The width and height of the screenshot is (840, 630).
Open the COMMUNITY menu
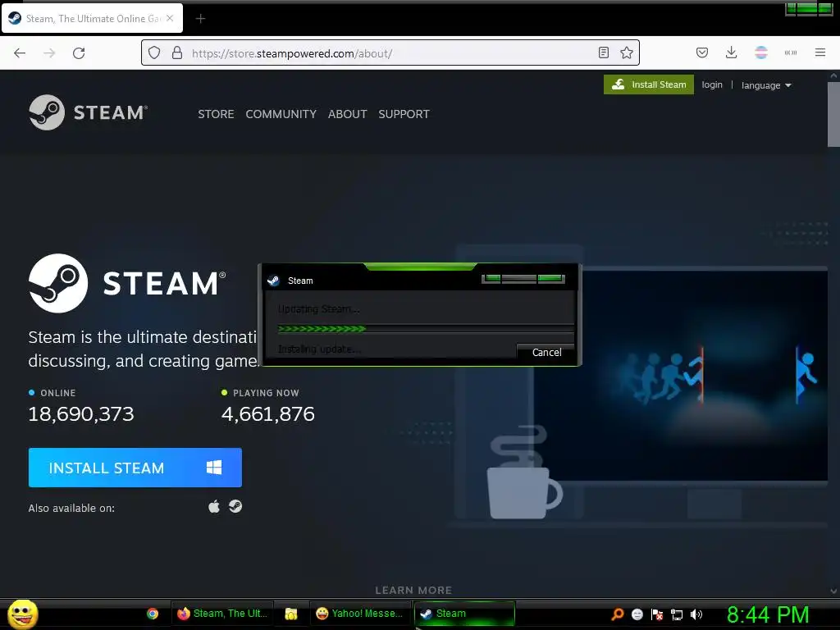pyautogui.click(x=281, y=114)
